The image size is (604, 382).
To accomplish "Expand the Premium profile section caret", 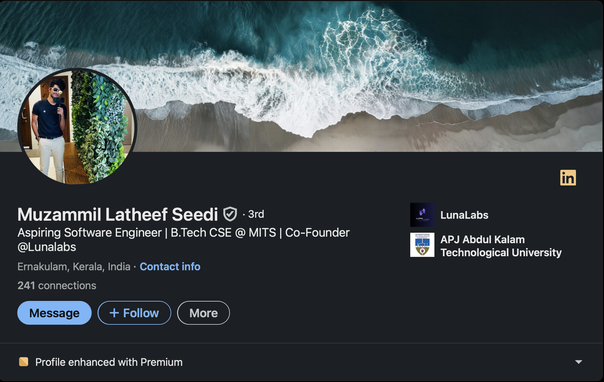I will click(578, 362).
